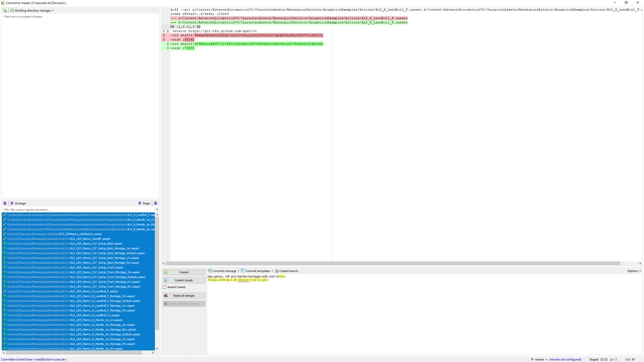This screenshot has height=362, width=644.
Task: Click the Commit button
Action: click(184, 272)
